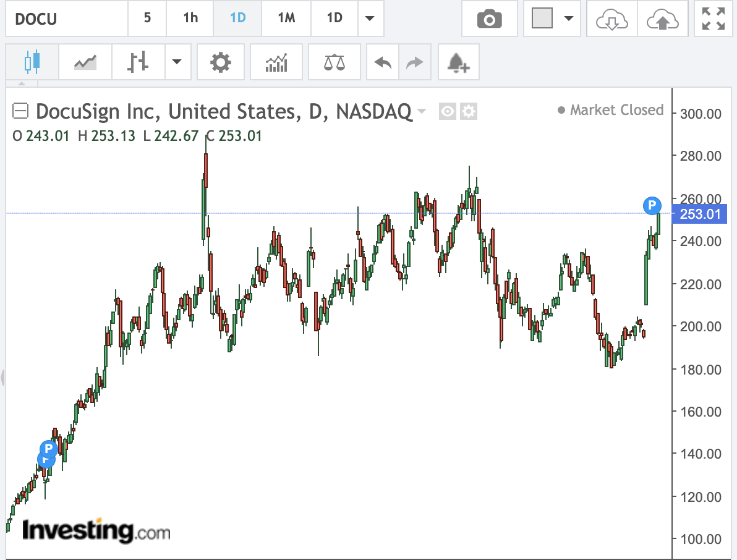Add a price alert with bell icon
Image resolution: width=737 pixels, height=560 pixels.
458,62
